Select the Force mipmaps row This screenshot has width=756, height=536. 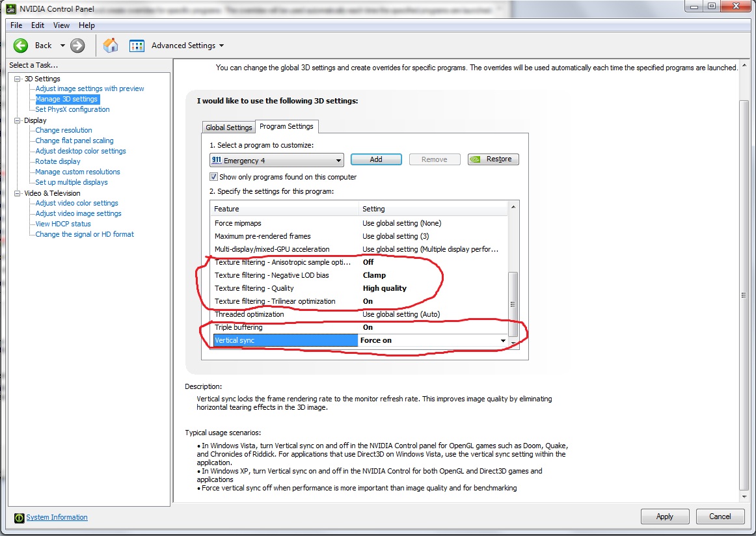pos(359,223)
